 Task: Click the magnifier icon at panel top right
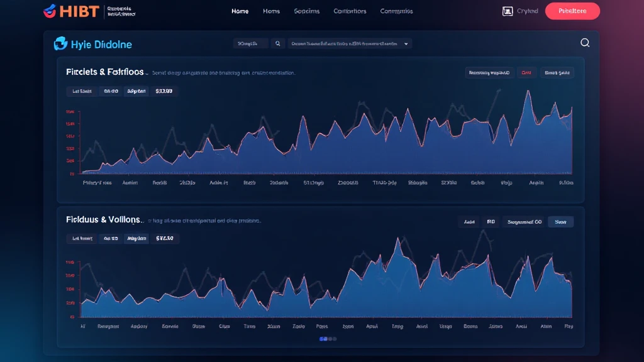click(x=585, y=43)
